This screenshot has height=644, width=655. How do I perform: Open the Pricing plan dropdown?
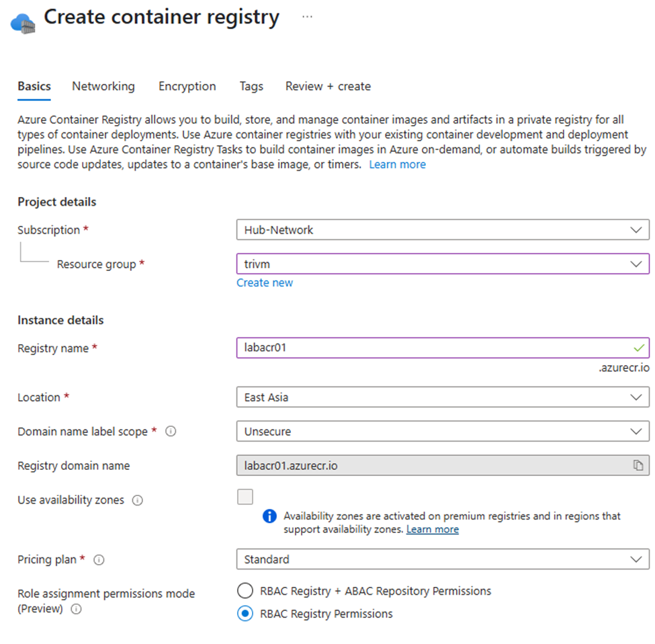tap(443, 559)
